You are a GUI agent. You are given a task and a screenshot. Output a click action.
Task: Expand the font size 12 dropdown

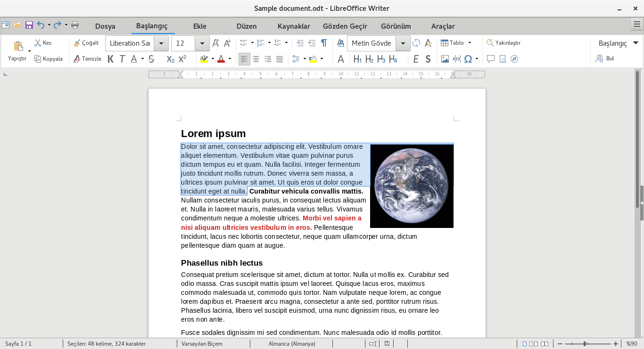point(202,43)
